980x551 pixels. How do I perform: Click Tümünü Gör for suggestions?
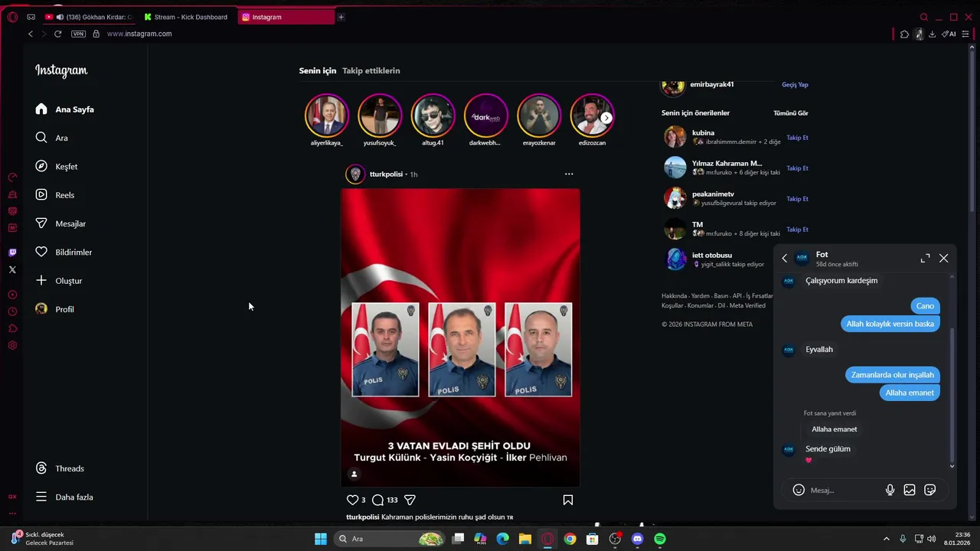tap(791, 113)
